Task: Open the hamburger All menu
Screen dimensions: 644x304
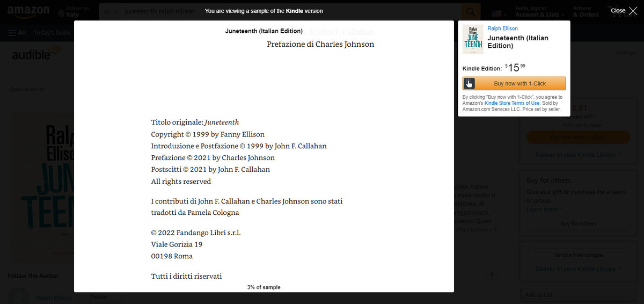Action: click(17, 33)
